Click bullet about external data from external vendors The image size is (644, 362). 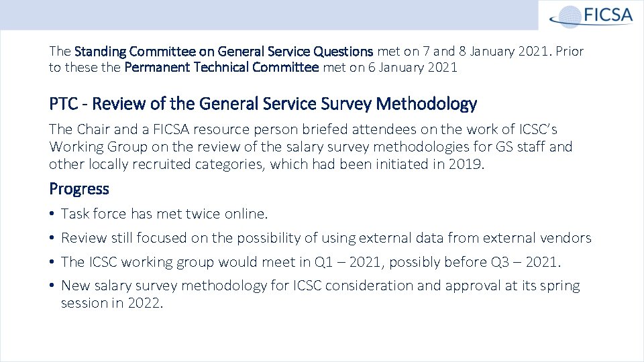pos(326,238)
